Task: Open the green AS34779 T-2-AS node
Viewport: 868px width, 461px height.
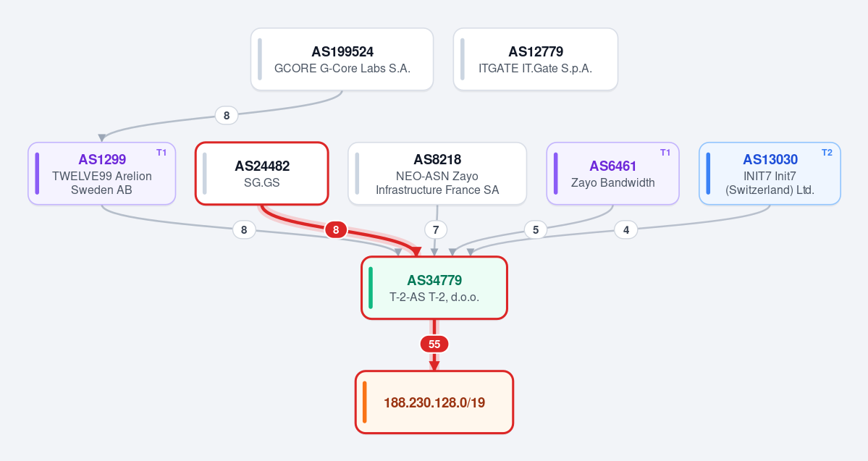Action: [x=434, y=288]
